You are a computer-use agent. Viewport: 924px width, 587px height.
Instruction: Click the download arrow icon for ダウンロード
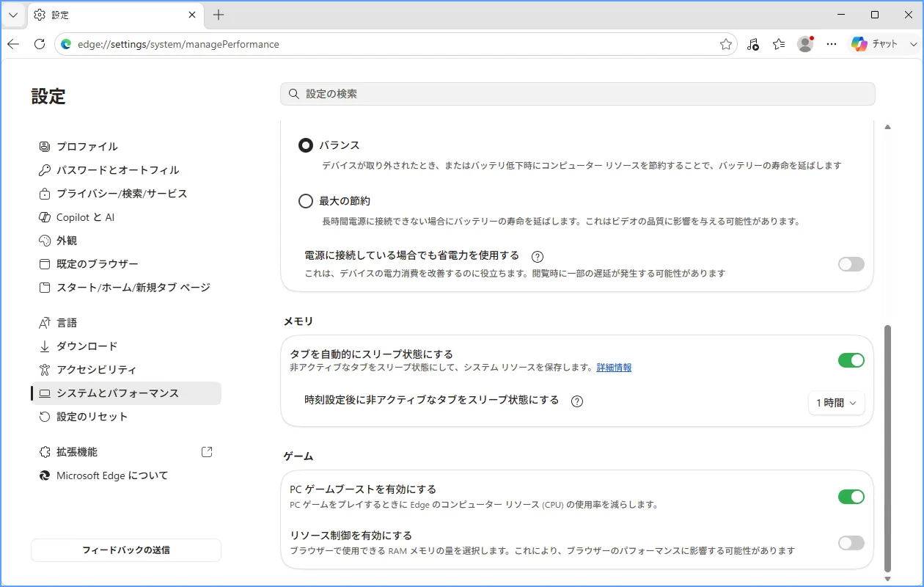point(45,346)
